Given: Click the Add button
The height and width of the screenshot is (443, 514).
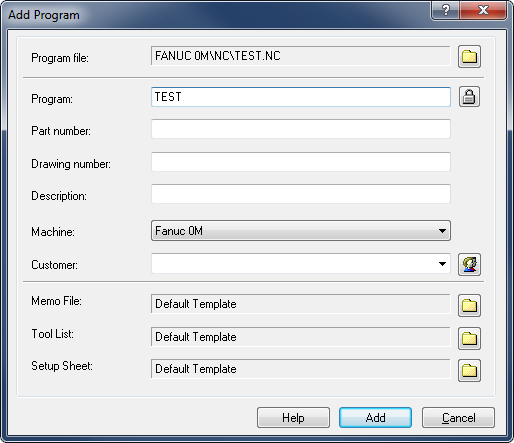Looking at the screenshot, I should tap(375, 418).
